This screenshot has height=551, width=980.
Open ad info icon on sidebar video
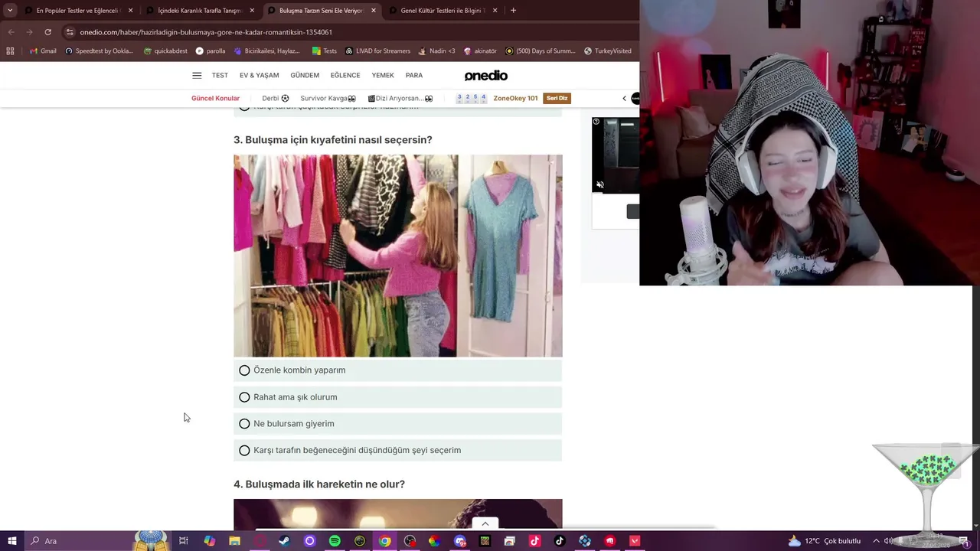click(x=596, y=122)
